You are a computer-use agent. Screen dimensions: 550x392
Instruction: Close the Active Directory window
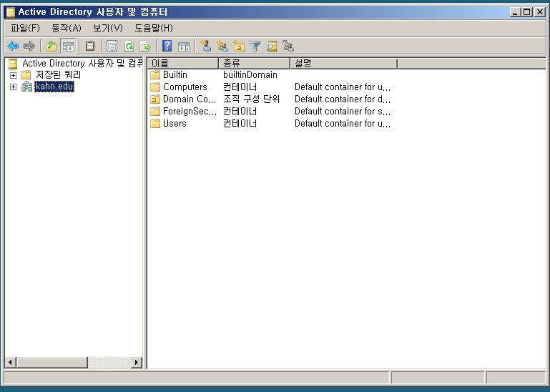540,12
